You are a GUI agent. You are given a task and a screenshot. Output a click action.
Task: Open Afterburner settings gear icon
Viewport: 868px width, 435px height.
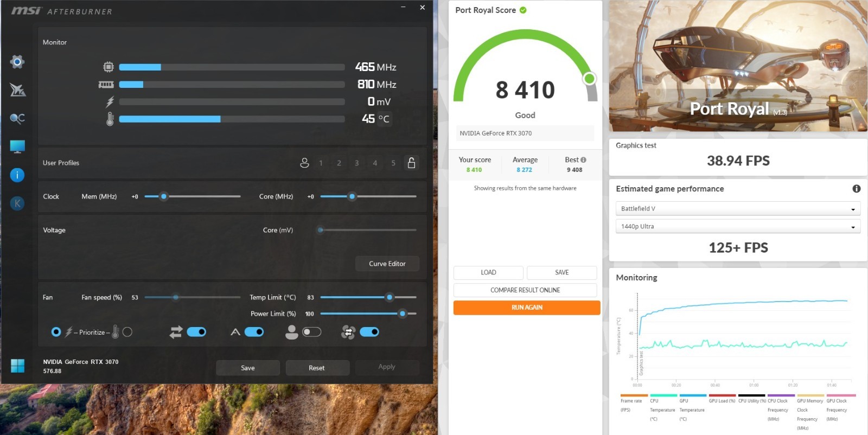tap(17, 62)
